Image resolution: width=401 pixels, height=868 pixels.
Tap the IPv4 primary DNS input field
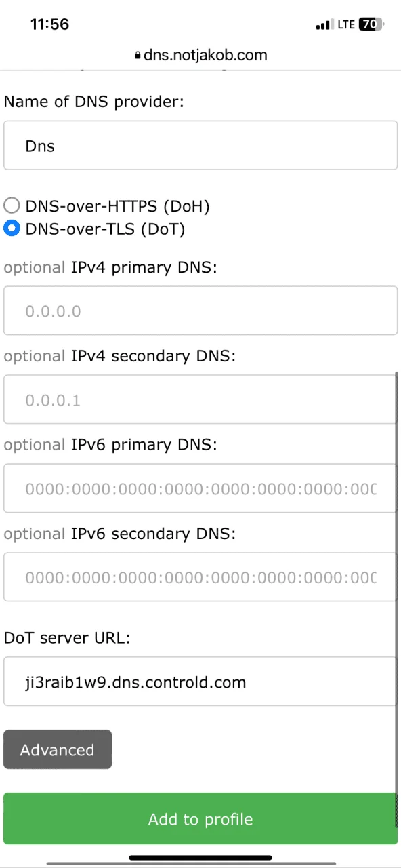[x=200, y=311]
